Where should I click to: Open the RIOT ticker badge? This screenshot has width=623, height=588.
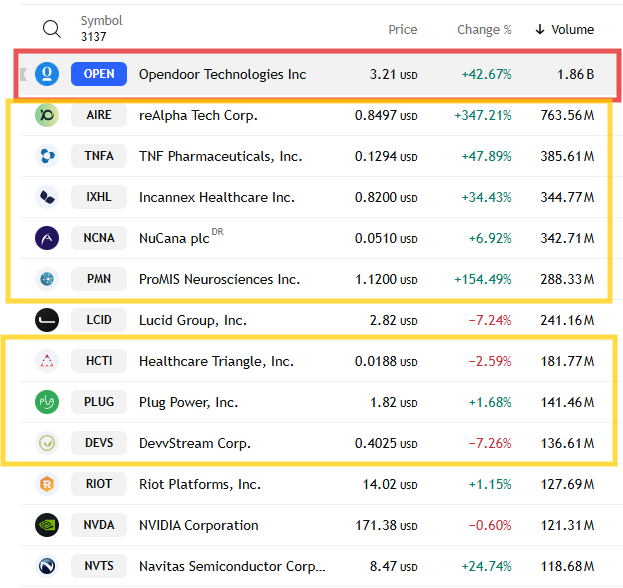[99, 484]
